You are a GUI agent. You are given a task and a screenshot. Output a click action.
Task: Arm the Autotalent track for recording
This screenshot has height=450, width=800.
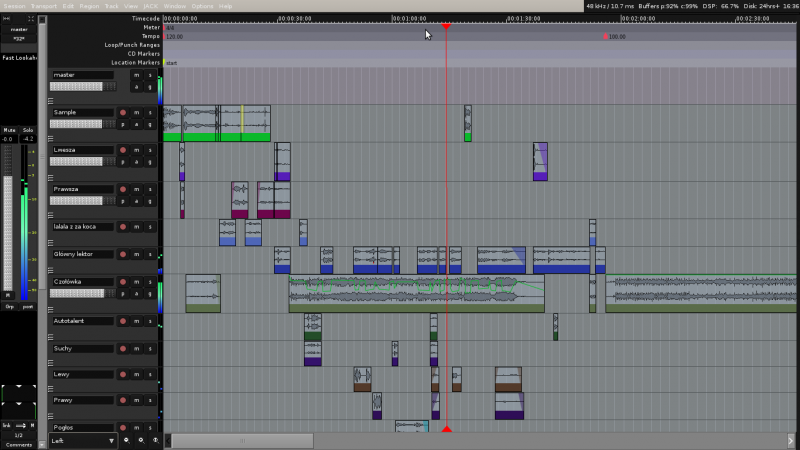pos(123,321)
